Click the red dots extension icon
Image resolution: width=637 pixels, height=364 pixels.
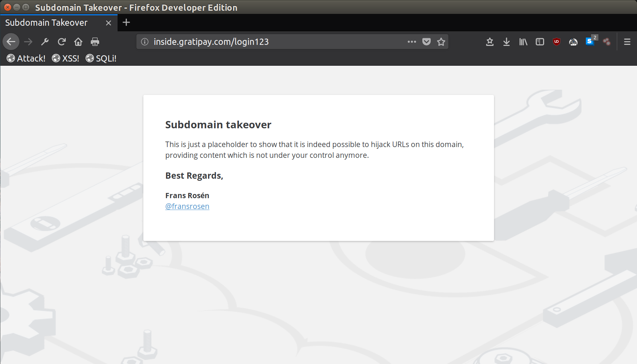pos(607,42)
